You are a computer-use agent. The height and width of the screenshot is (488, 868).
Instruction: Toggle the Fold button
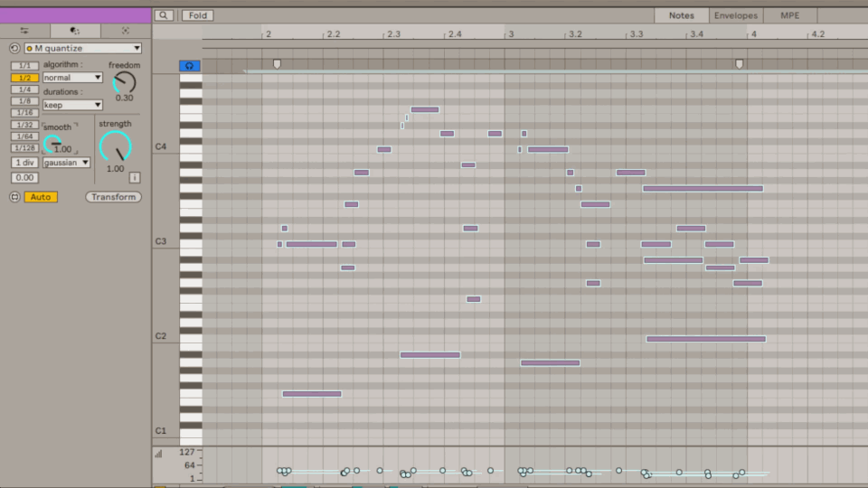[197, 15]
